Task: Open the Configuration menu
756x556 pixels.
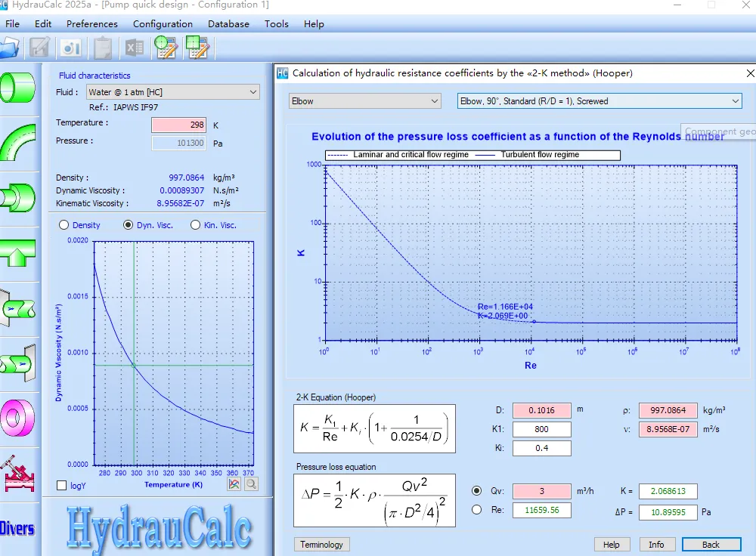Action: pos(163,24)
